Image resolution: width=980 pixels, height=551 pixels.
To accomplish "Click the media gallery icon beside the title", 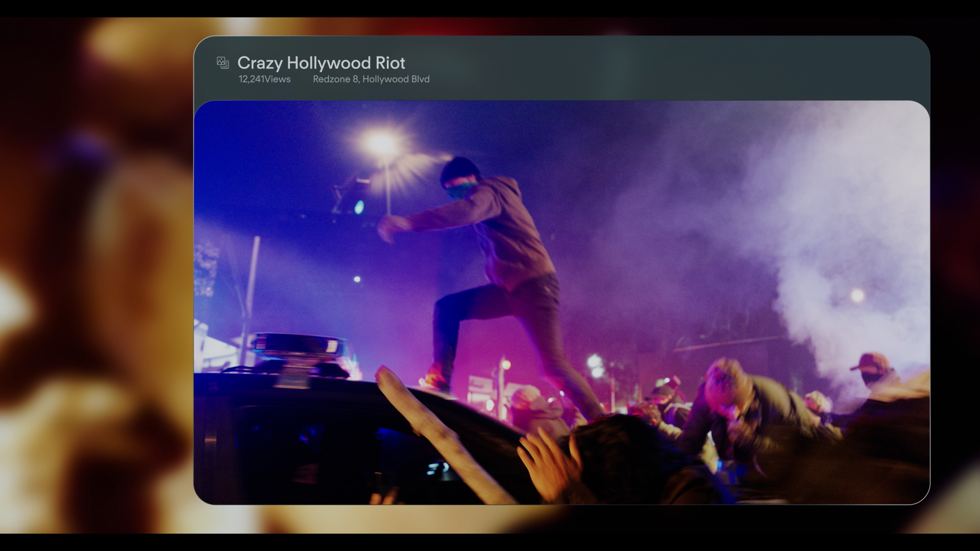I will (223, 63).
